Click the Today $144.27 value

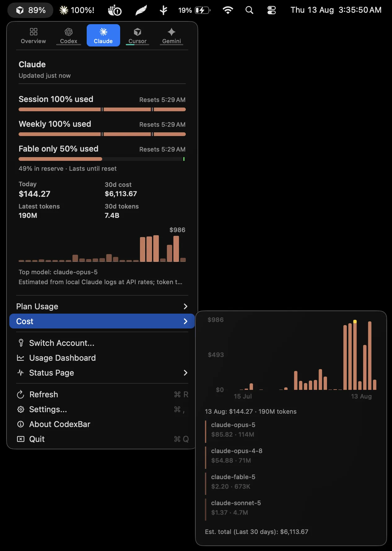34,194
